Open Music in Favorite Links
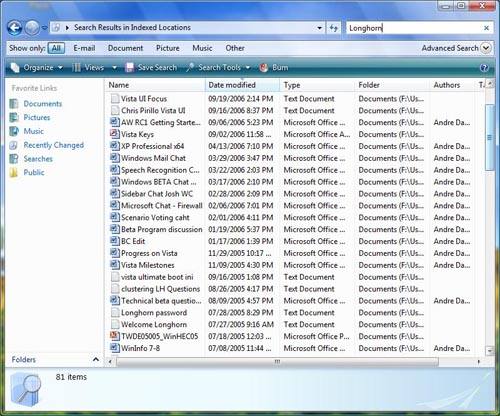 pos(33,131)
